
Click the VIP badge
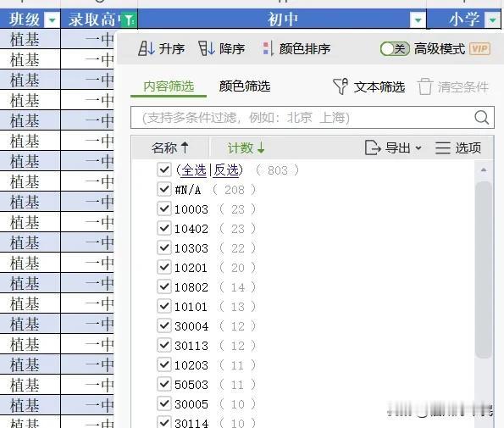pos(480,49)
